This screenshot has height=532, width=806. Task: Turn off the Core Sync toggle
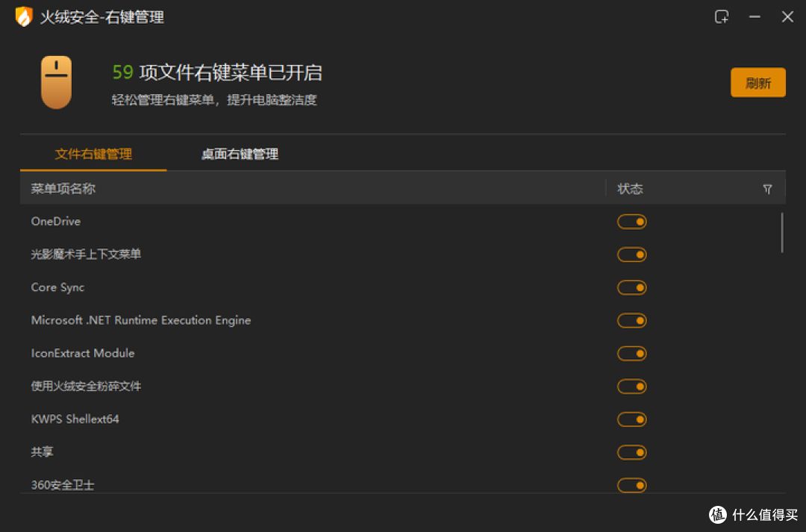[x=631, y=287]
